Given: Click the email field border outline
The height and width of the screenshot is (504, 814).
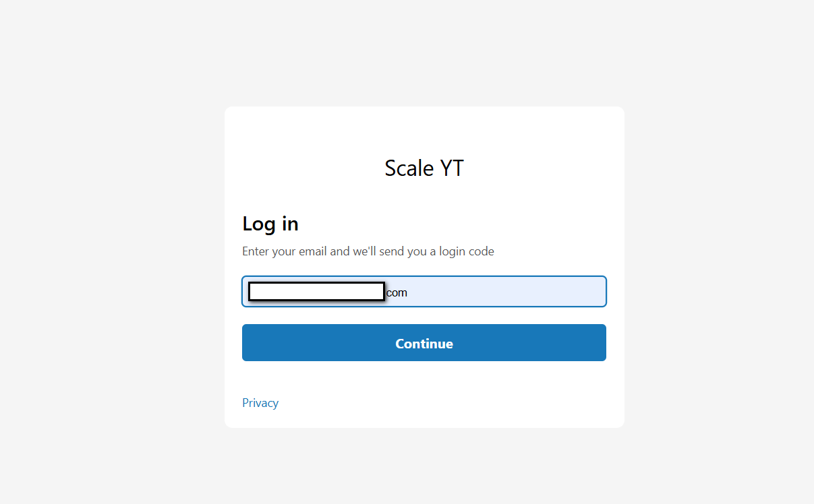Looking at the screenshot, I should (x=424, y=276).
